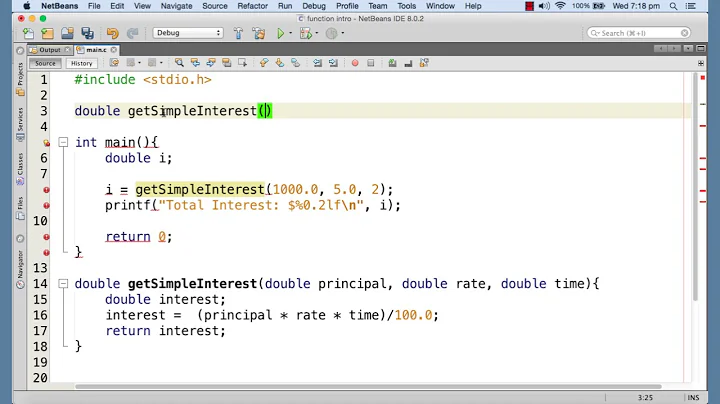Open the Debug Project dropdown arrow
Image resolution: width=720 pixels, height=404 pixels.
click(317, 33)
